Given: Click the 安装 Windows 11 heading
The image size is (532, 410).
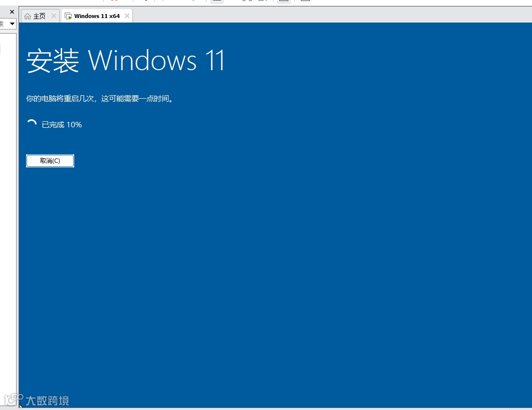Looking at the screenshot, I should tap(125, 61).
